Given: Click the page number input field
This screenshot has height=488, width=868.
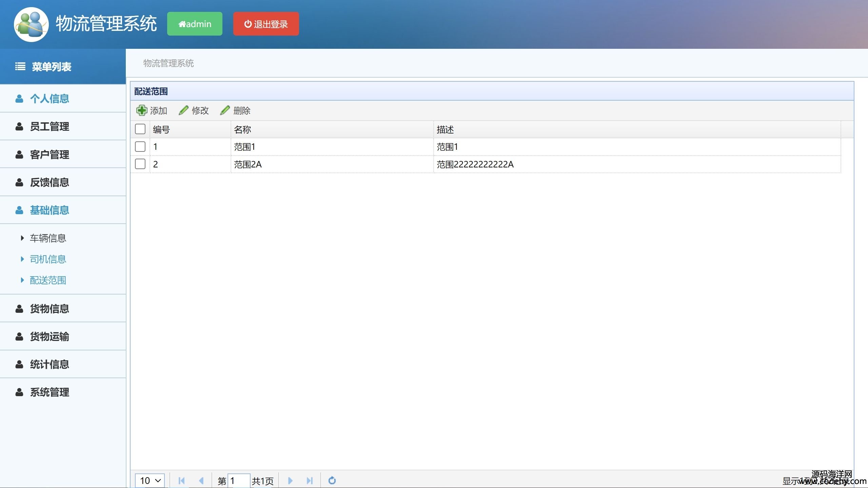Looking at the screenshot, I should pos(239,481).
